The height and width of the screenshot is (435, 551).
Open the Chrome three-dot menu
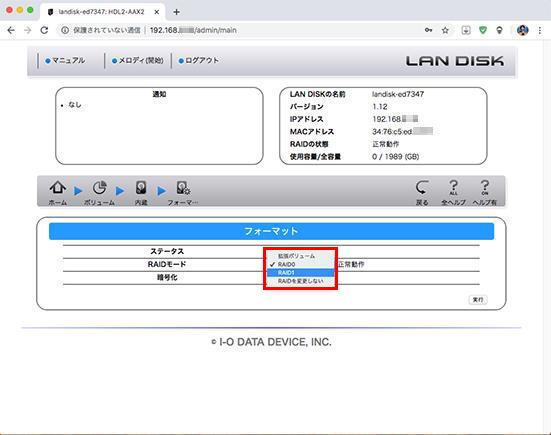pos(540,30)
